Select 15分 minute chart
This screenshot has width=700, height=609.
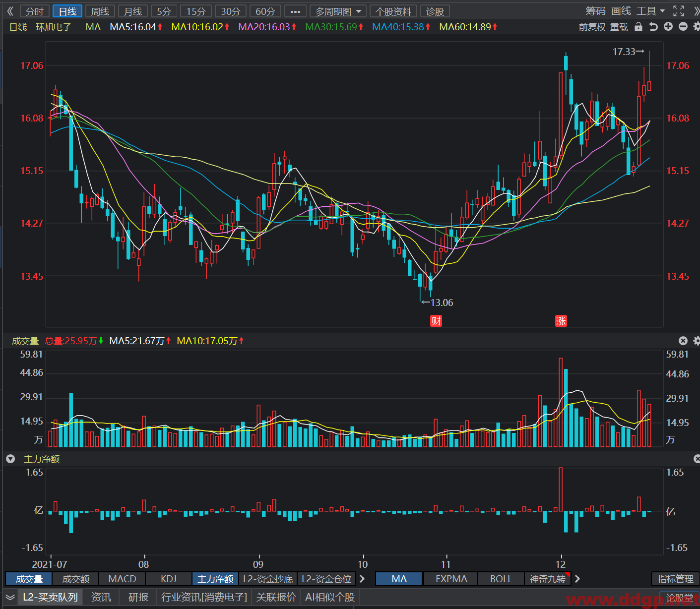pos(196,11)
